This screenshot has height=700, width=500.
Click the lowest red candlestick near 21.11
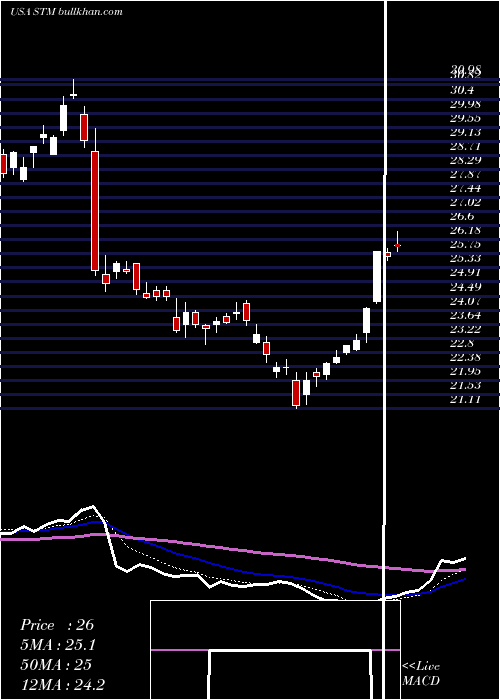(296, 393)
